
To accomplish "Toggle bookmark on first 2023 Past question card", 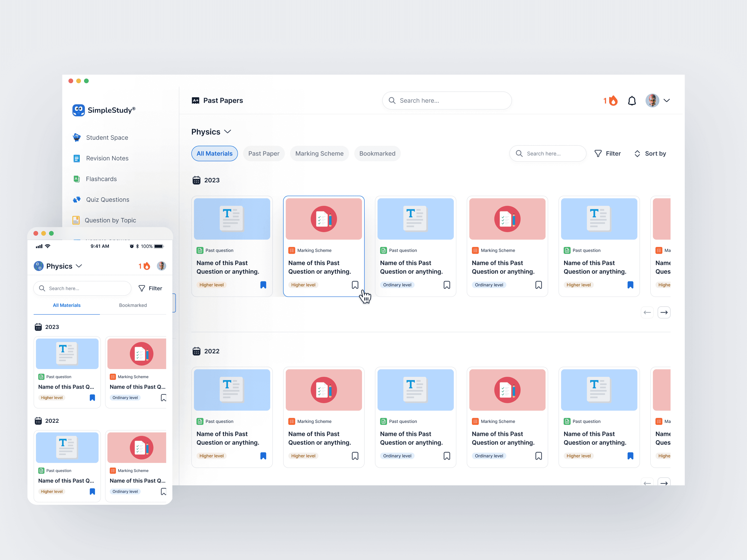I will [263, 285].
